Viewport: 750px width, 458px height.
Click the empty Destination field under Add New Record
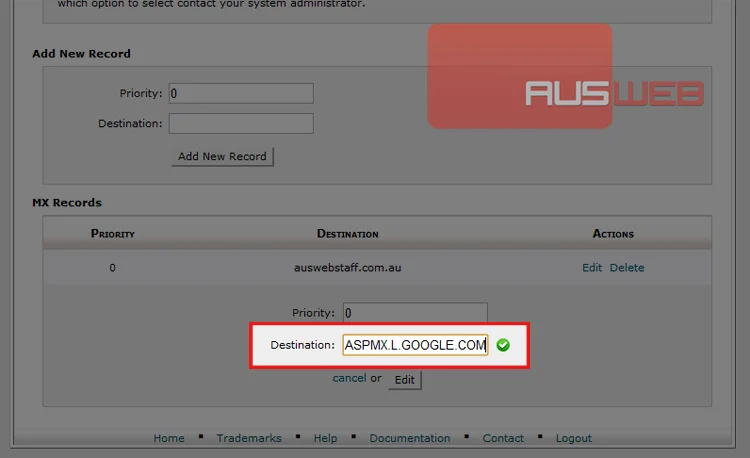click(x=241, y=123)
